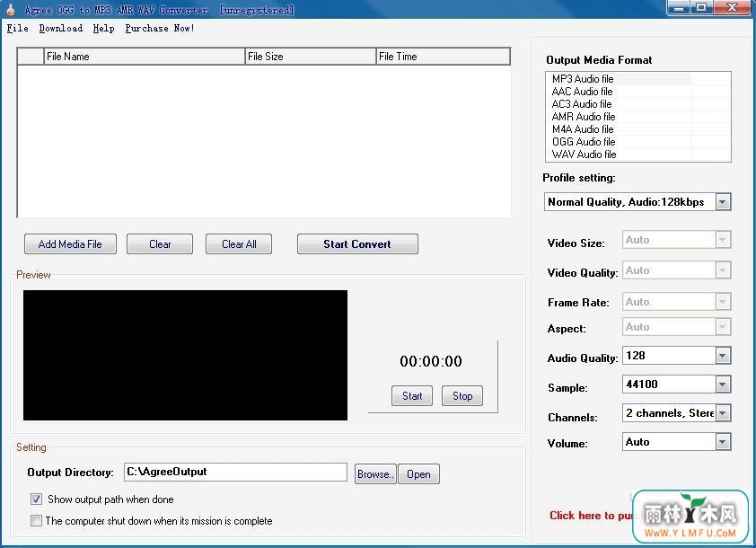Viewport: 756px width, 548px height.
Task: Expand the Profile setting dropdown
Action: point(722,201)
